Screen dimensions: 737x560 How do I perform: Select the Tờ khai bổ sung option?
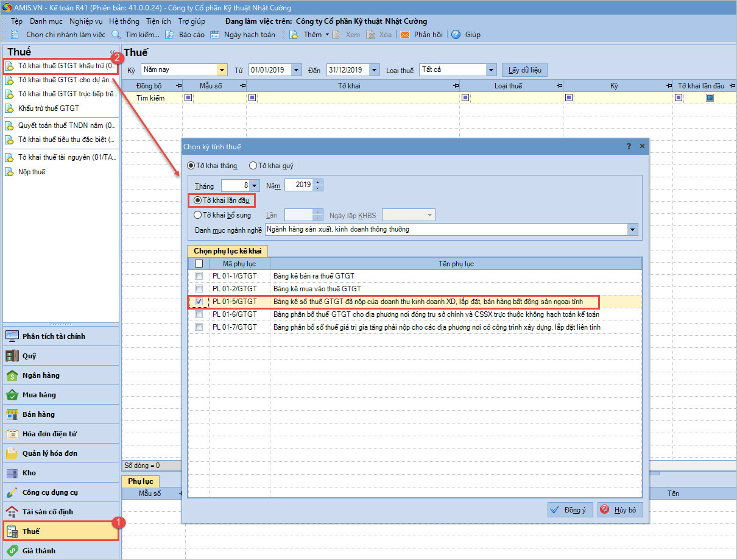[x=198, y=215]
